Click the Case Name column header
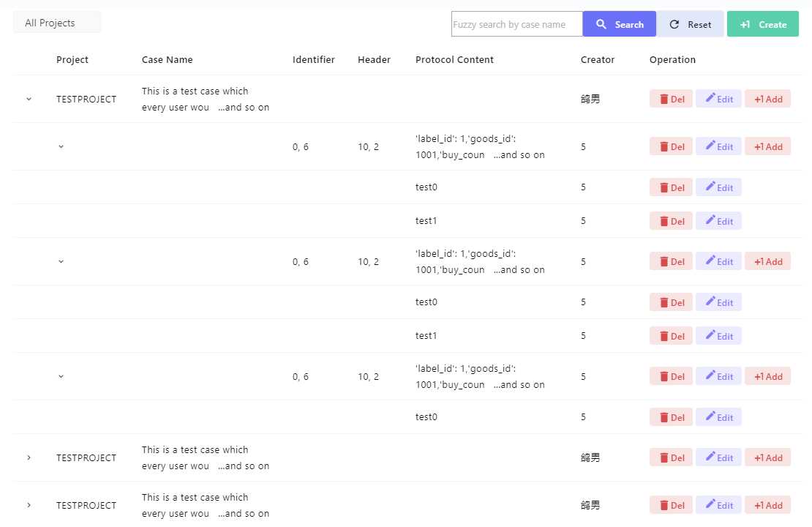 pyautogui.click(x=168, y=59)
